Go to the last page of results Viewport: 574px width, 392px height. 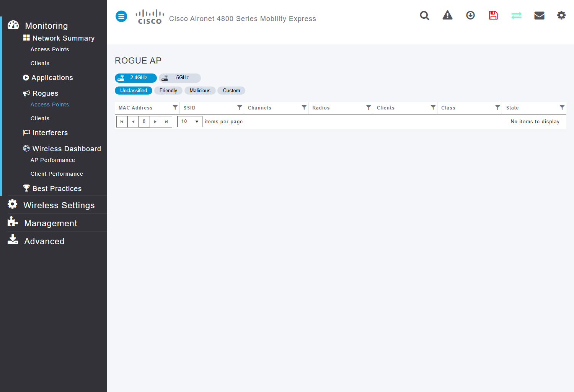point(166,122)
